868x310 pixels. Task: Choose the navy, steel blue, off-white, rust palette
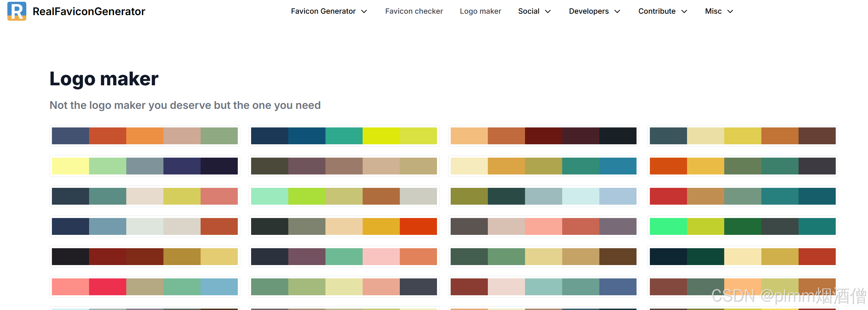coord(145,226)
